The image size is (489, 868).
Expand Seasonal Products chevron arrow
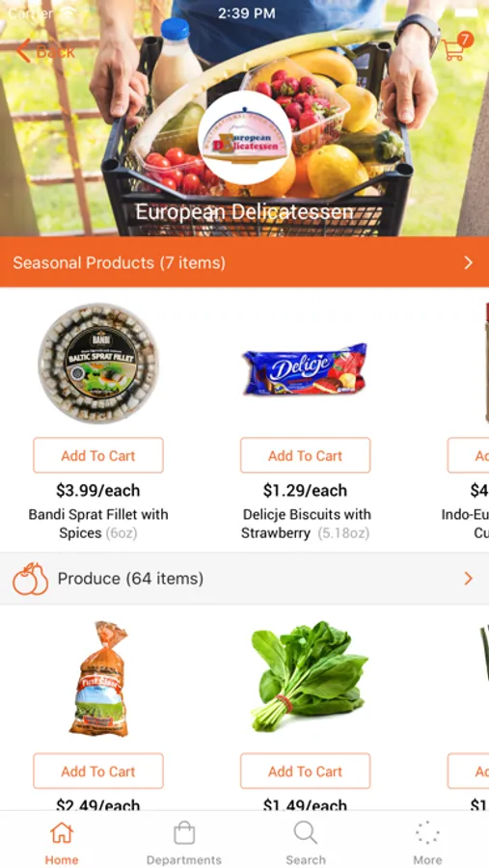(469, 262)
